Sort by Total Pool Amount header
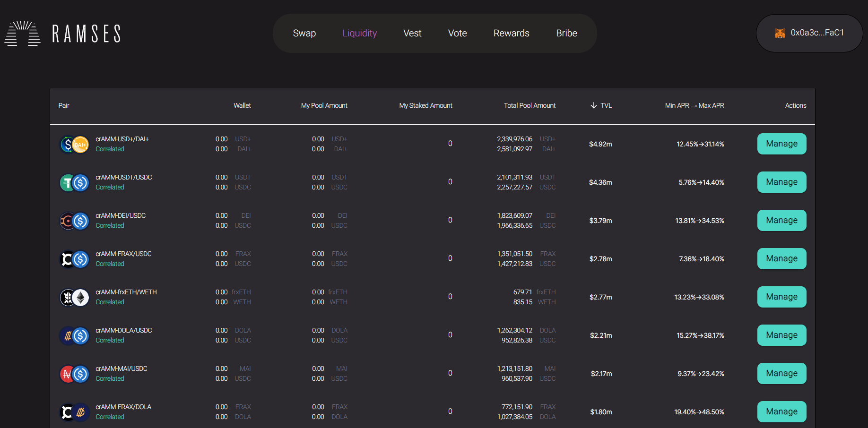 pos(529,105)
